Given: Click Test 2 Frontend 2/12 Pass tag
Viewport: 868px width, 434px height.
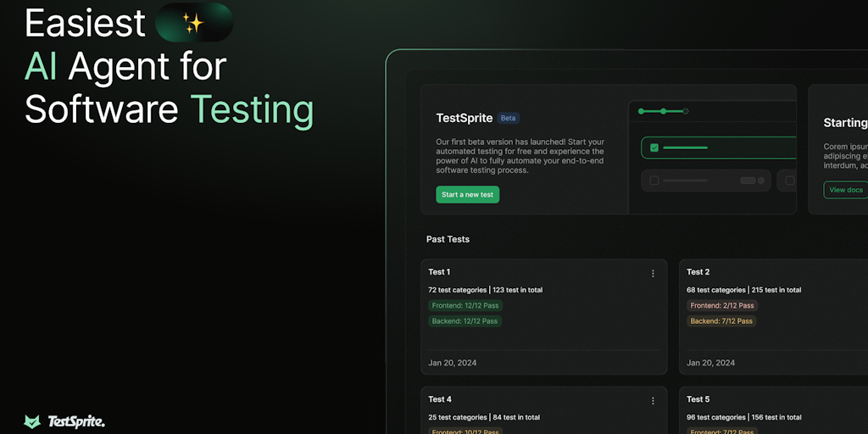Looking at the screenshot, I should [x=721, y=305].
